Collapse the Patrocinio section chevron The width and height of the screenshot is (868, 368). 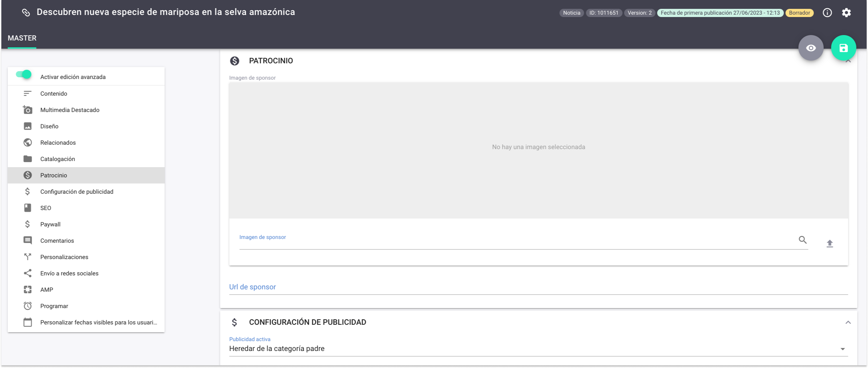click(848, 61)
